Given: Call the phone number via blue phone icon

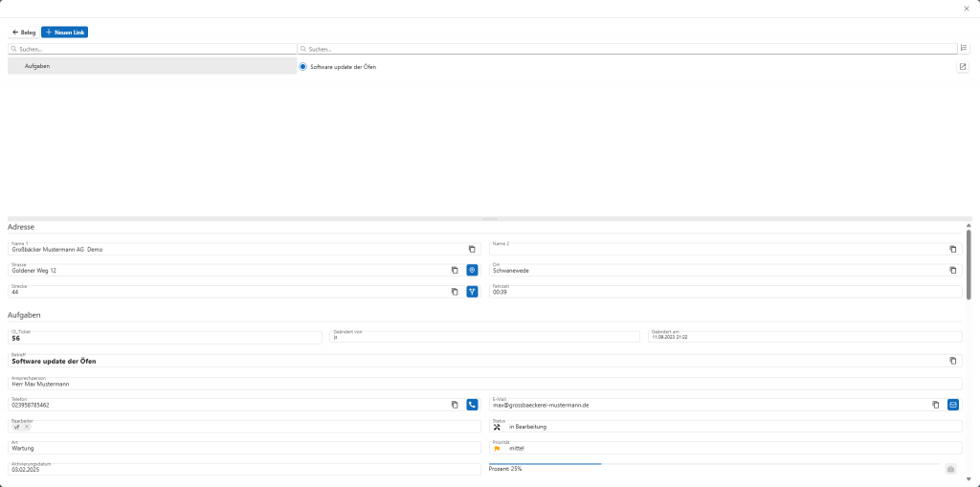Looking at the screenshot, I should (x=472, y=405).
